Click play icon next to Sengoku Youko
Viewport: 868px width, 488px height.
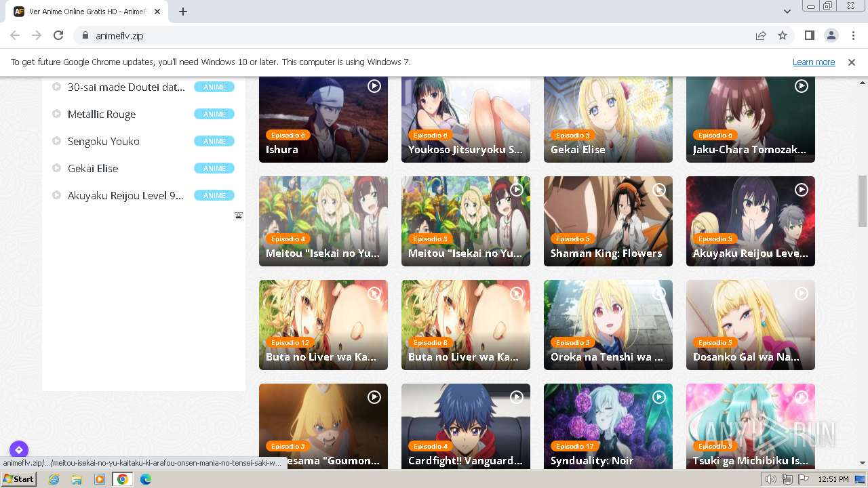(x=57, y=141)
